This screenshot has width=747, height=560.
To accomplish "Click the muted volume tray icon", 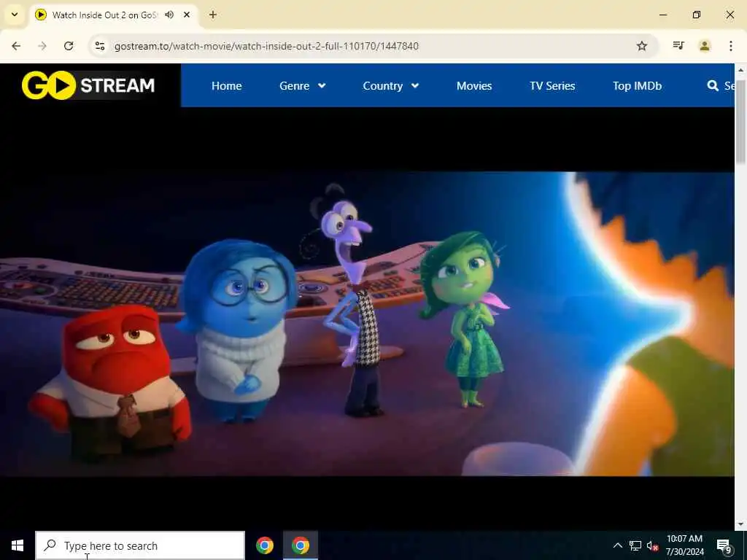I will 652,545.
